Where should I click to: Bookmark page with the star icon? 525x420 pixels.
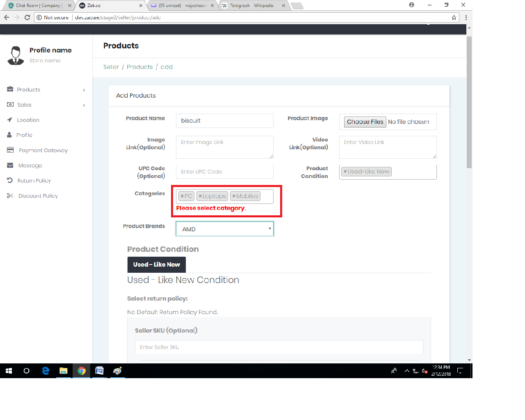454,17
